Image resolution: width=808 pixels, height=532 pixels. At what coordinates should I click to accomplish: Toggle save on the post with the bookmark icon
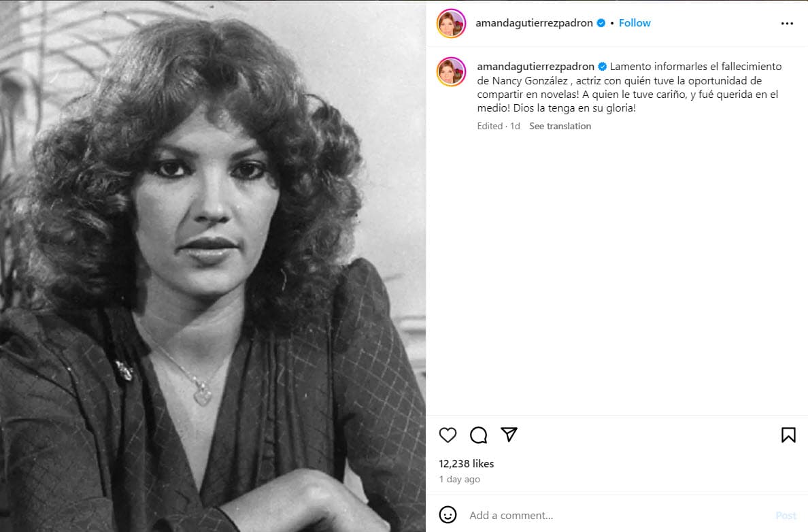tap(788, 434)
